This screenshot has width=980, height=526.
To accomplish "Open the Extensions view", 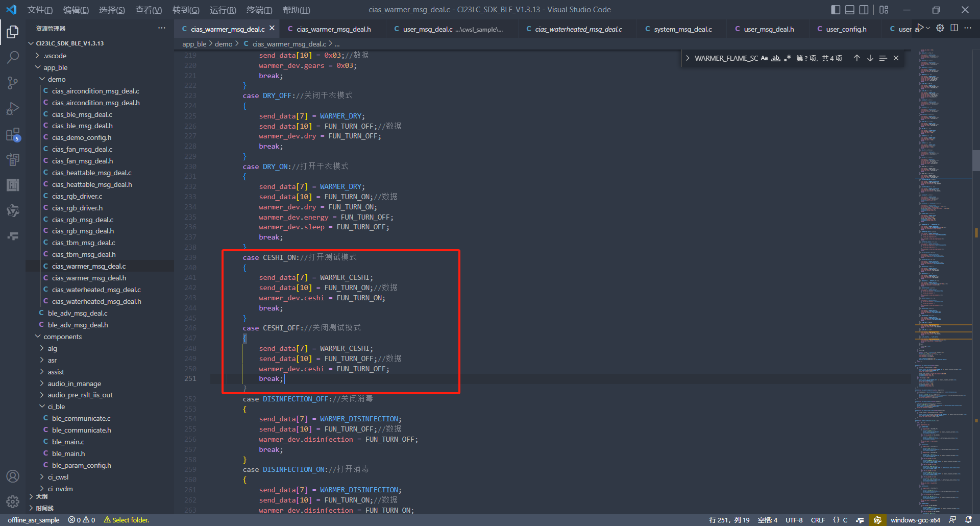I will [13, 135].
